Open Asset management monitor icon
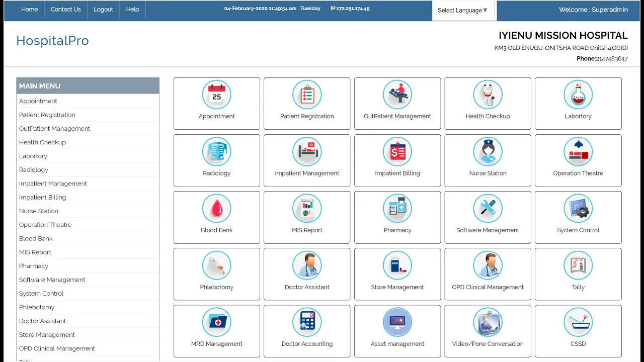The width and height of the screenshot is (644, 362). pos(397,322)
